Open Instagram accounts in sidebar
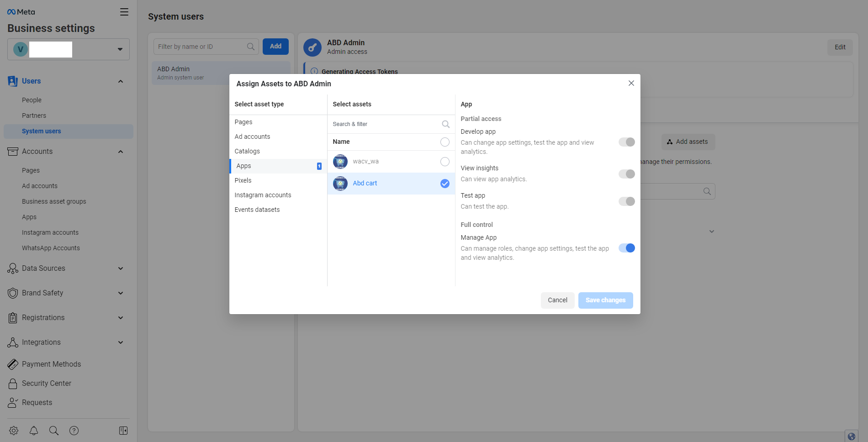The height and width of the screenshot is (442, 868). (x=50, y=232)
